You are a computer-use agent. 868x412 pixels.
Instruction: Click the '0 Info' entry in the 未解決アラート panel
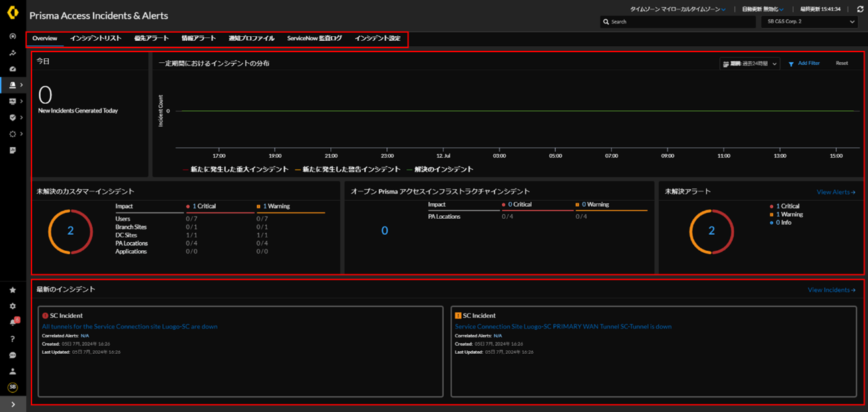click(780, 223)
